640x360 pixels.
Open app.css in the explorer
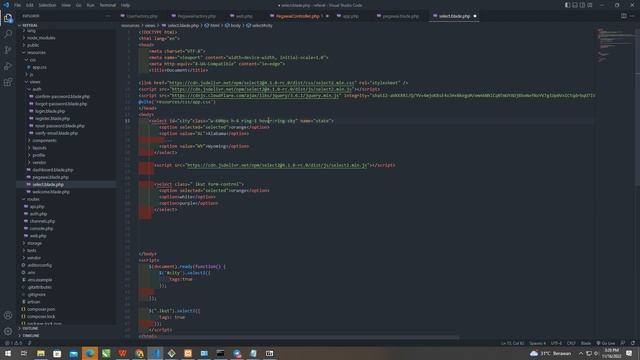(x=39, y=67)
